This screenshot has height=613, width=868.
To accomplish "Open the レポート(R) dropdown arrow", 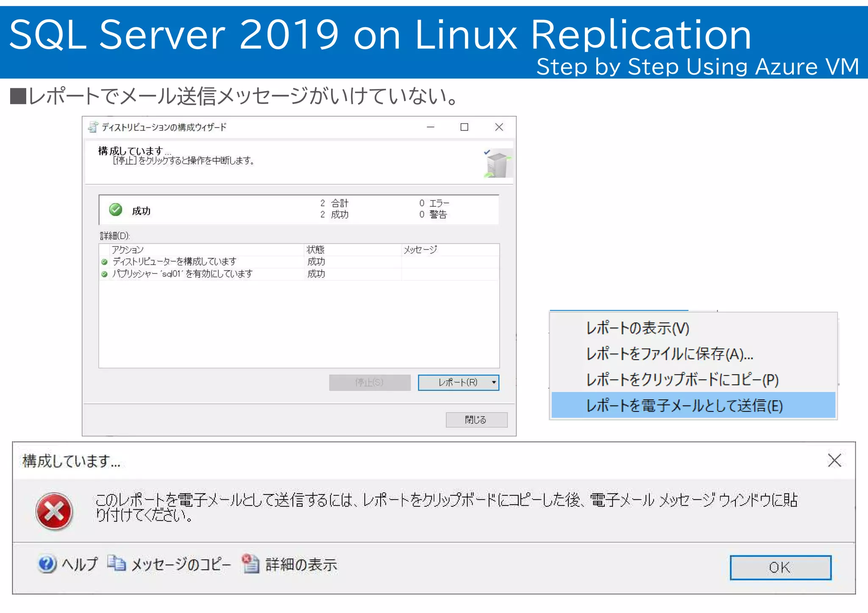I will (494, 383).
